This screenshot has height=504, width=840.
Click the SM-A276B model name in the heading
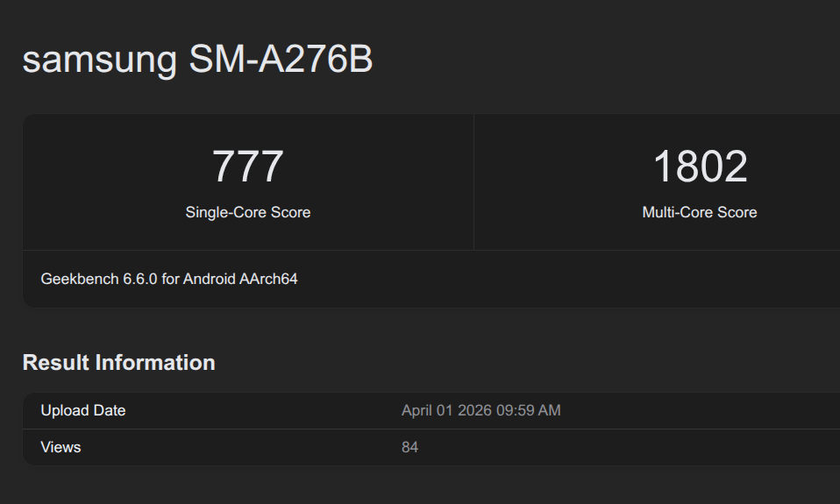281,60
